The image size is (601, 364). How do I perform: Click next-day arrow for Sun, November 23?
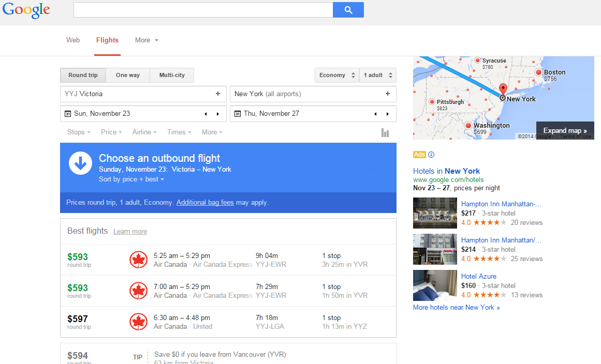coord(217,114)
